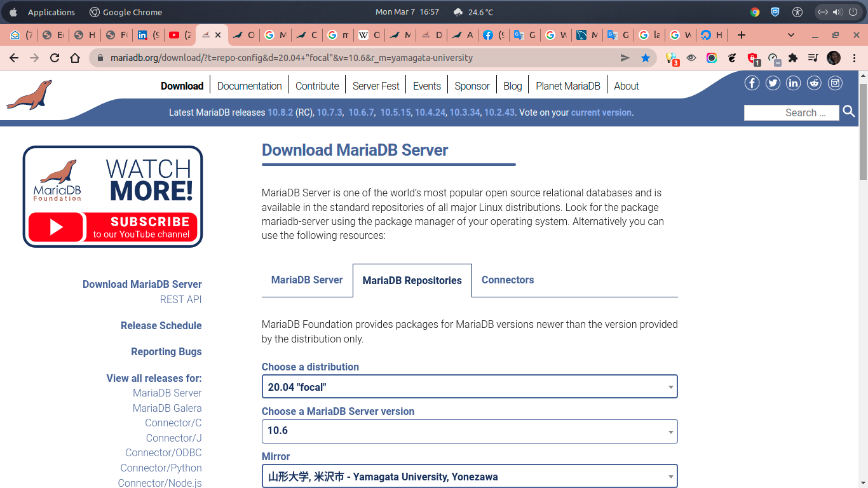The image size is (868, 488).
Task: Click the YouTube subscribe banner
Action: (x=112, y=196)
